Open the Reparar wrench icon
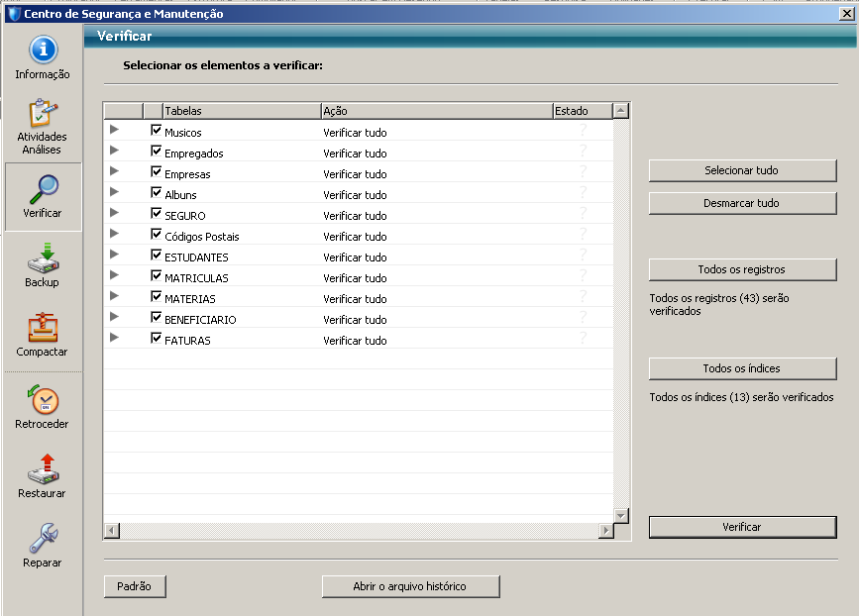This screenshot has height=616, width=859. 43,538
